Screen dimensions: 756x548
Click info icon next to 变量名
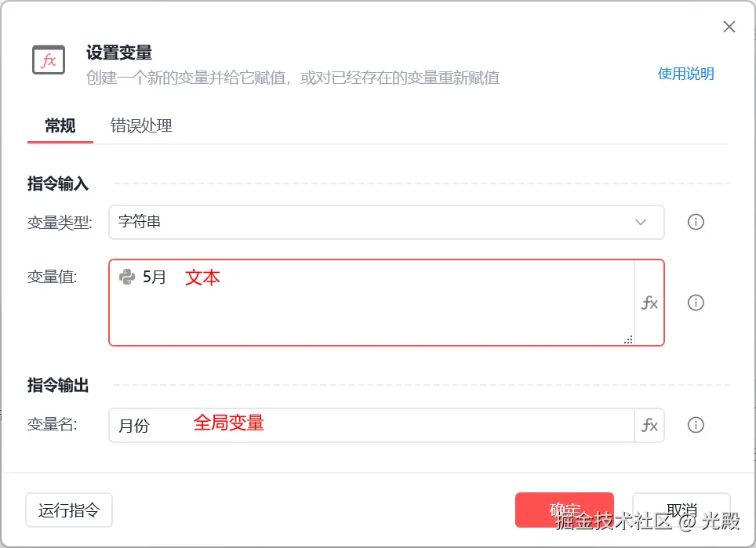click(696, 425)
